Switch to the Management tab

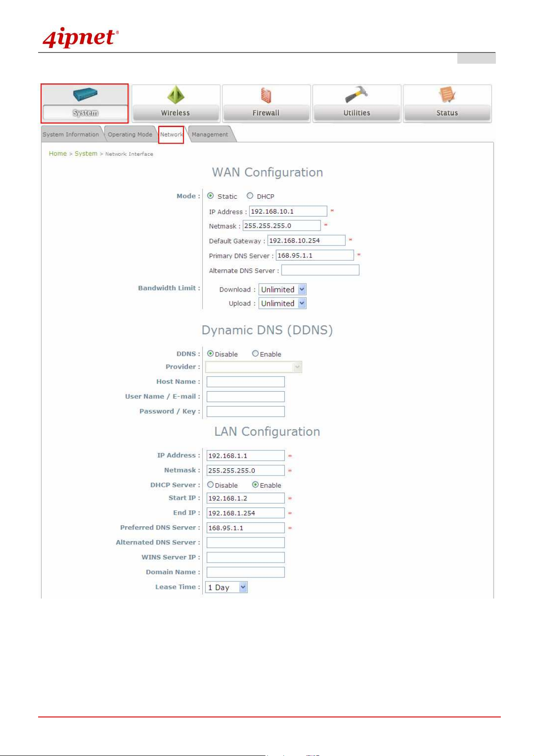pyautogui.click(x=210, y=134)
